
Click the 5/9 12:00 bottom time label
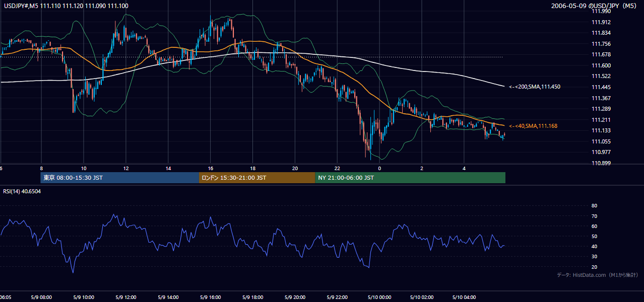(126, 297)
